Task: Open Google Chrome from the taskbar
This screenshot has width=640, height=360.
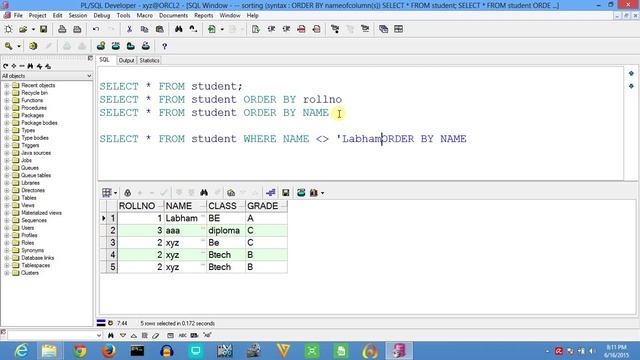Action: [x=80, y=351]
